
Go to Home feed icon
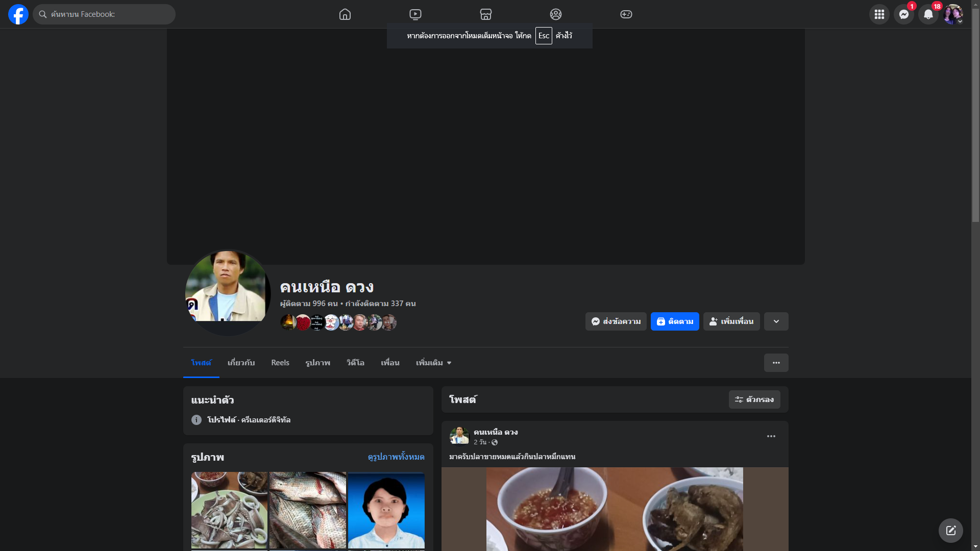point(345,14)
